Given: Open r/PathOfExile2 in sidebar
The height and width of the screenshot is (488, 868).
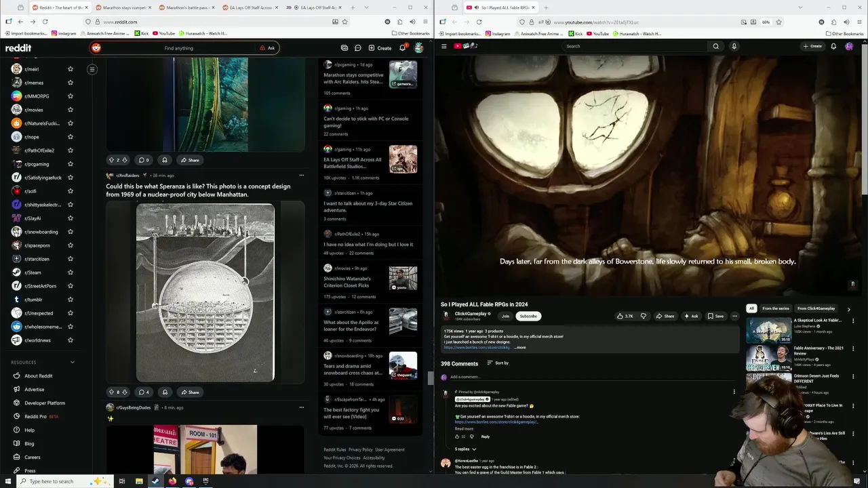Looking at the screenshot, I should pos(39,150).
